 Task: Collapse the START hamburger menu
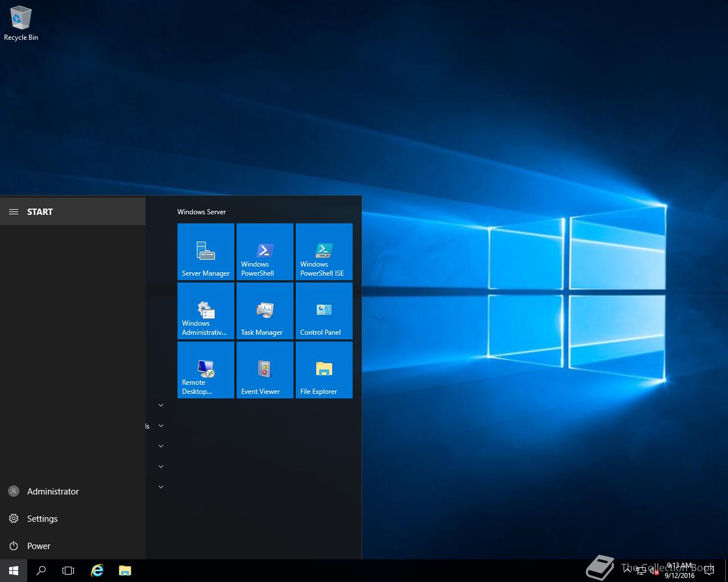coord(14,211)
